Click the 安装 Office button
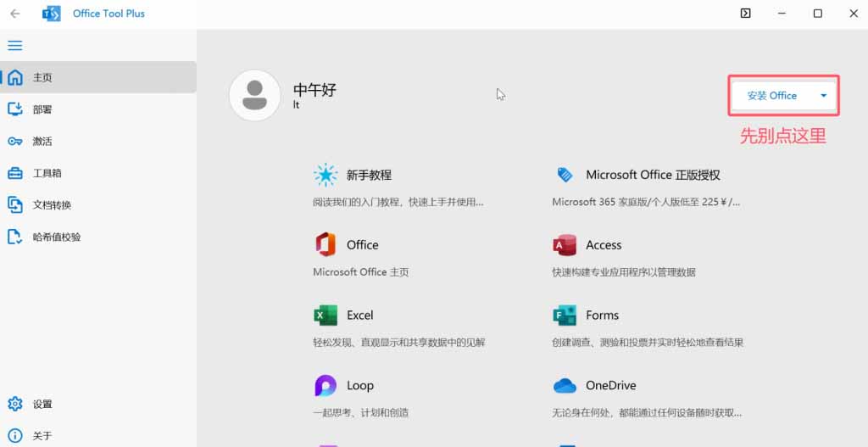 click(771, 96)
